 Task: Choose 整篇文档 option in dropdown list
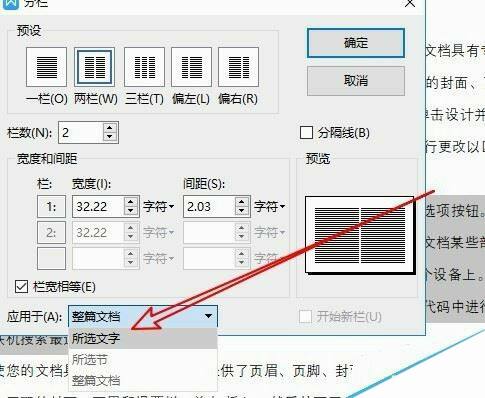tap(143, 380)
